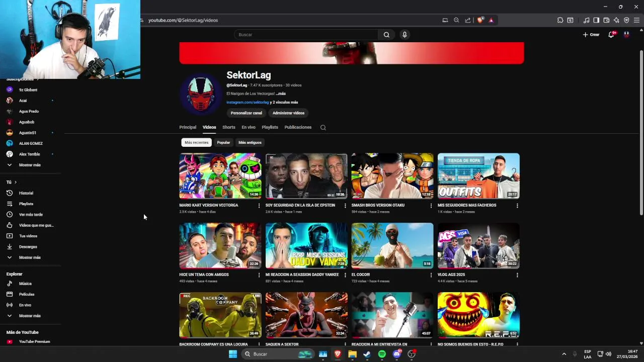Show hidden system tray icons chevron
The width and height of the screenshot is (644, 362).
pos(564,354)
